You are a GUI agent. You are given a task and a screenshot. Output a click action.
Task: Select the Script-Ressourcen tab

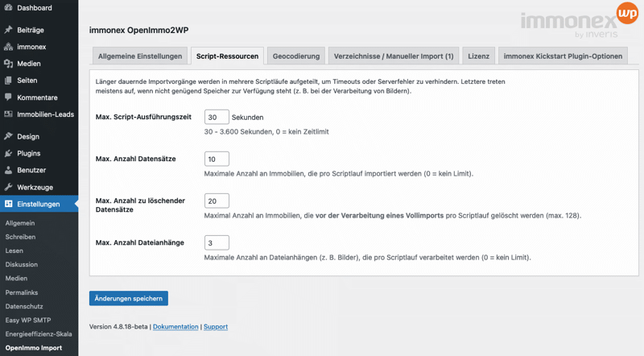click(x=227, y=56)
